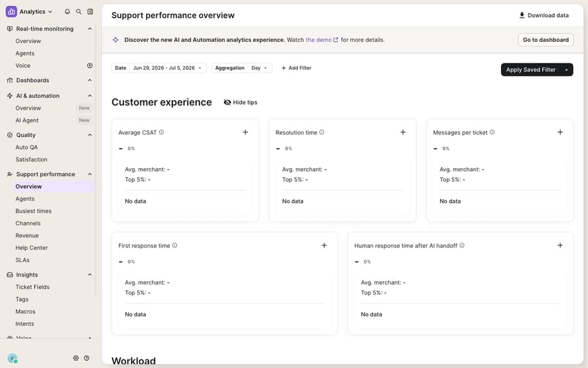Open Channels in sidebar
Viewport: 588px width, 368px height.
28,223
